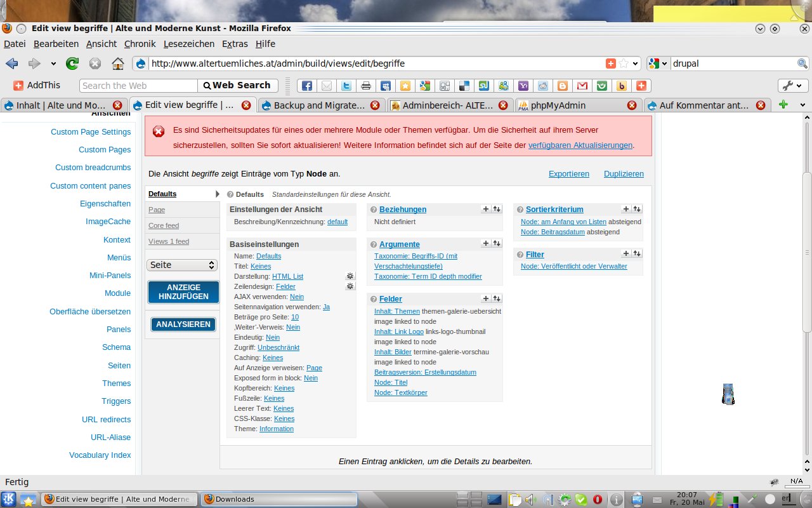Open the wrench toolbar options dropdown
This screenshot has width=812, height=508.
pos(793,86)
